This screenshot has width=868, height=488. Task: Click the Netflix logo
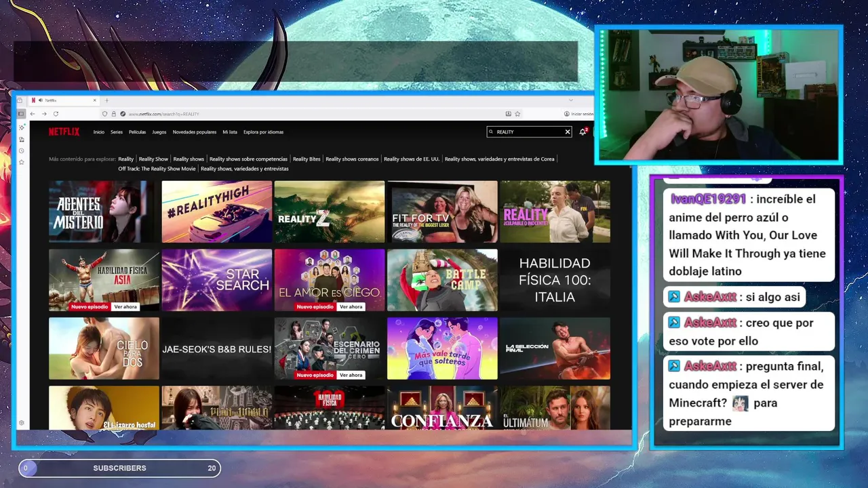(64, 132)
